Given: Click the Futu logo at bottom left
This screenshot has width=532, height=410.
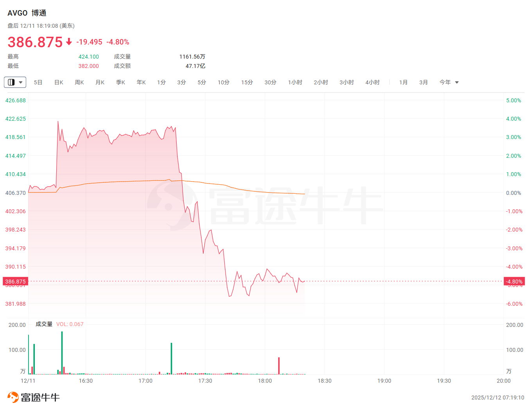Looking at the screenshot, I should click(34, 398).
